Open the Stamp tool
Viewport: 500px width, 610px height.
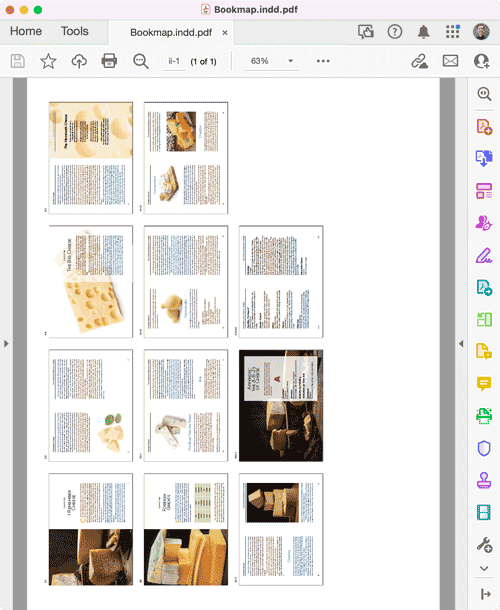[484, 480]
